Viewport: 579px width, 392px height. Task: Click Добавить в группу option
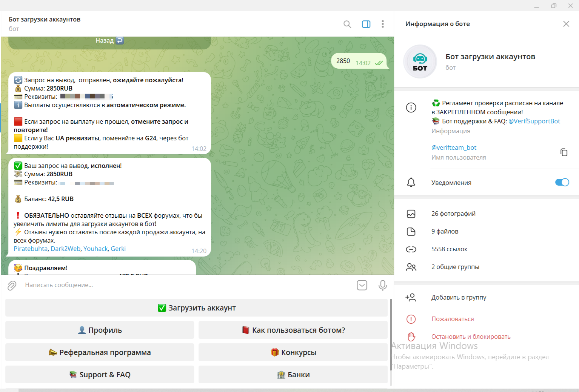point(459,297)
